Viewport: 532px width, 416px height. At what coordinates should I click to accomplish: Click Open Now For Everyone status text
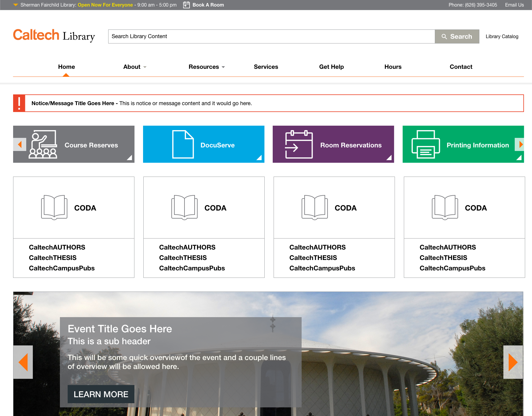click(x=105, y=5)
